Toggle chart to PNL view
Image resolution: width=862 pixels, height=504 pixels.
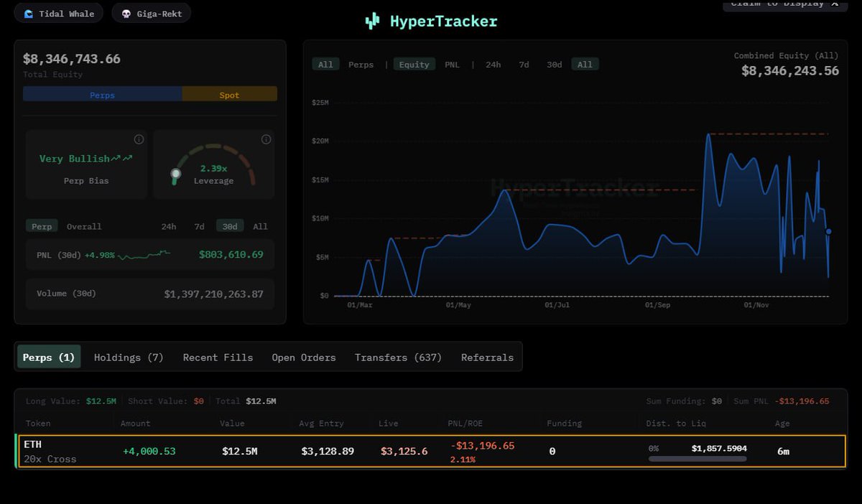[x=452, y=65]
